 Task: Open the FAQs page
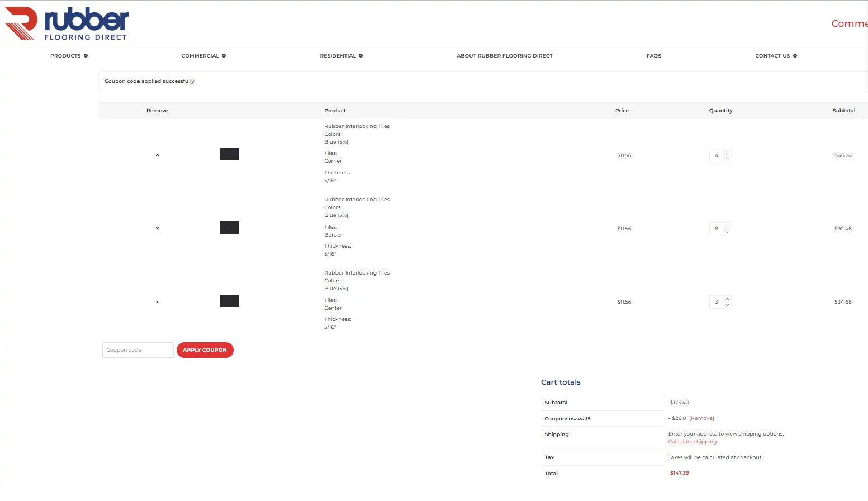pyautogui.click(x=653, y=56)
